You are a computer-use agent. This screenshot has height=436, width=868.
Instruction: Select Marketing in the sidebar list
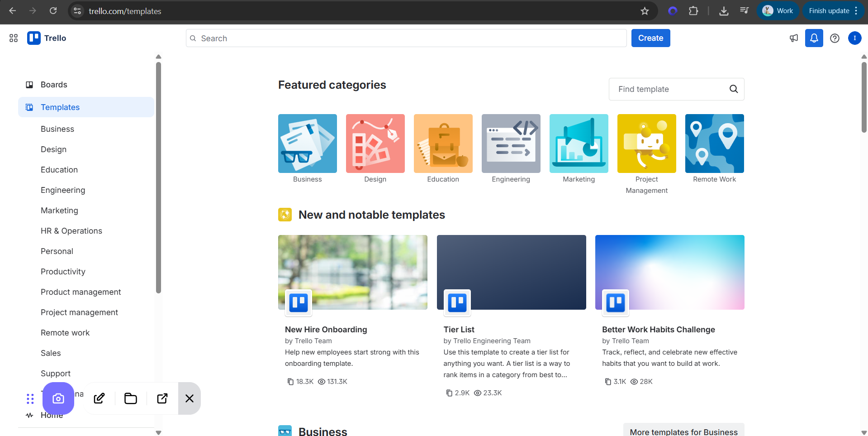(59, 211)
